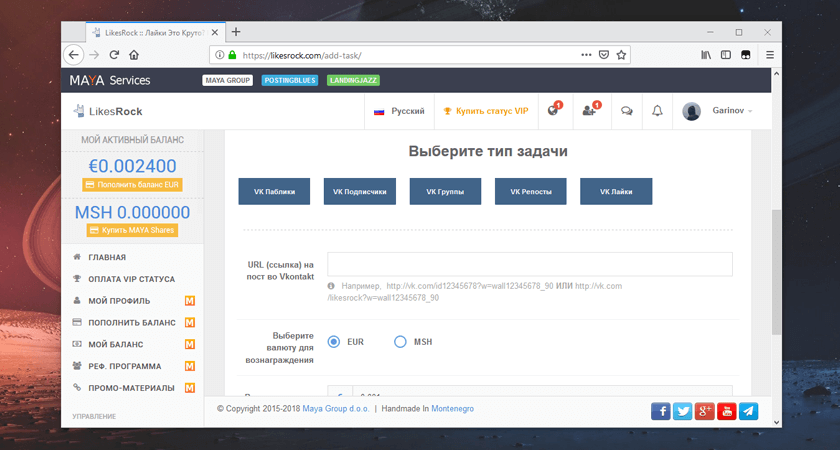Open ПРОМО-МАТЕРИАЛЫ sidebar item

click(133, 388)
